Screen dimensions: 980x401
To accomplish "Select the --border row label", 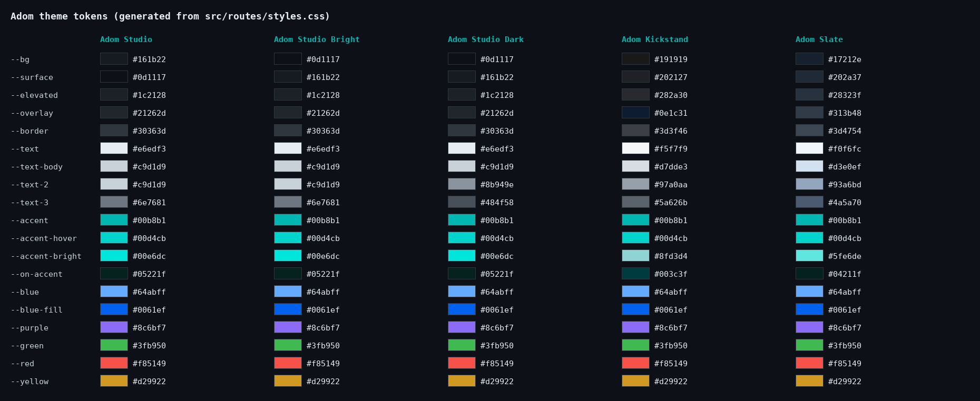I will (x=30, y=131).
